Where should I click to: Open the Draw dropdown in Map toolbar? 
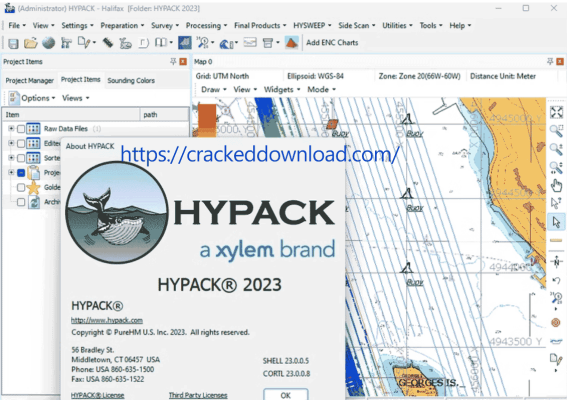pyautogui.click(x=214, y=89)
